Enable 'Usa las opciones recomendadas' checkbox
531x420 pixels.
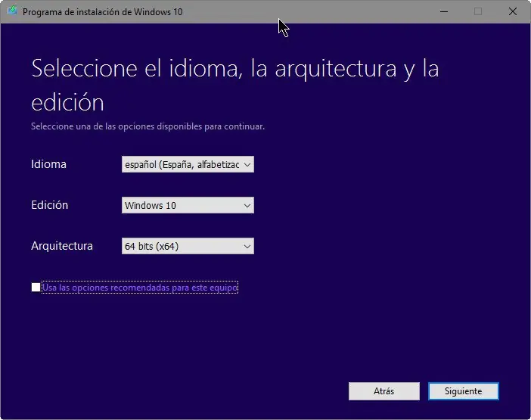pyautogui.click(x=36, y=288)
